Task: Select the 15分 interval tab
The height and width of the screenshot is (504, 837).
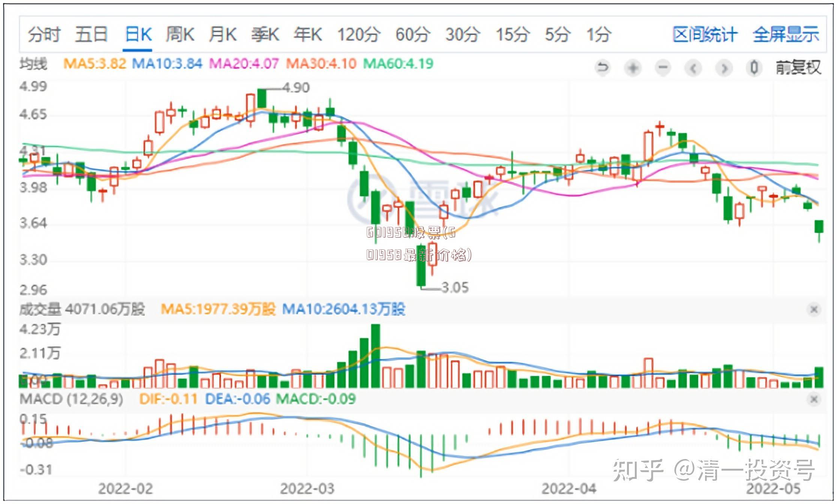Action: click(513, 34)
